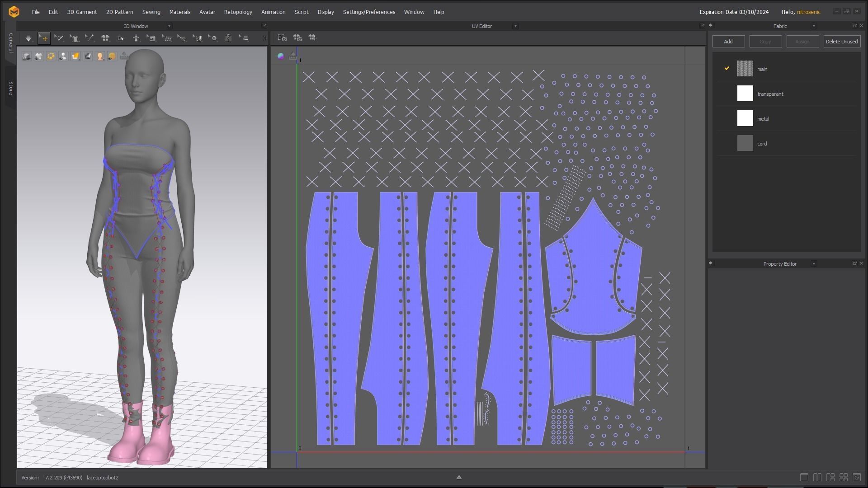Toggle orange mesh sphere eye icon

tap(112, 56)
